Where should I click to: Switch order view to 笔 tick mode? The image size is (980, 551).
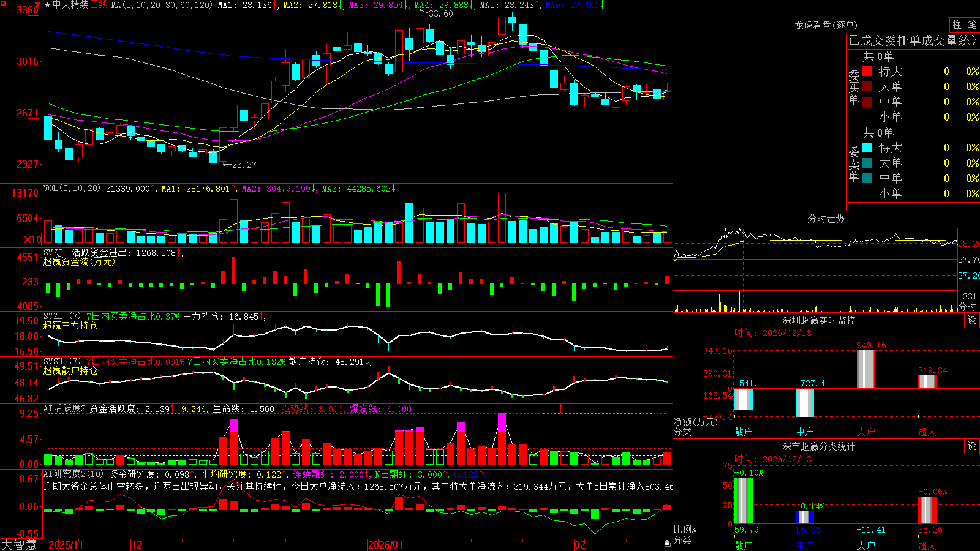(973, 25)
